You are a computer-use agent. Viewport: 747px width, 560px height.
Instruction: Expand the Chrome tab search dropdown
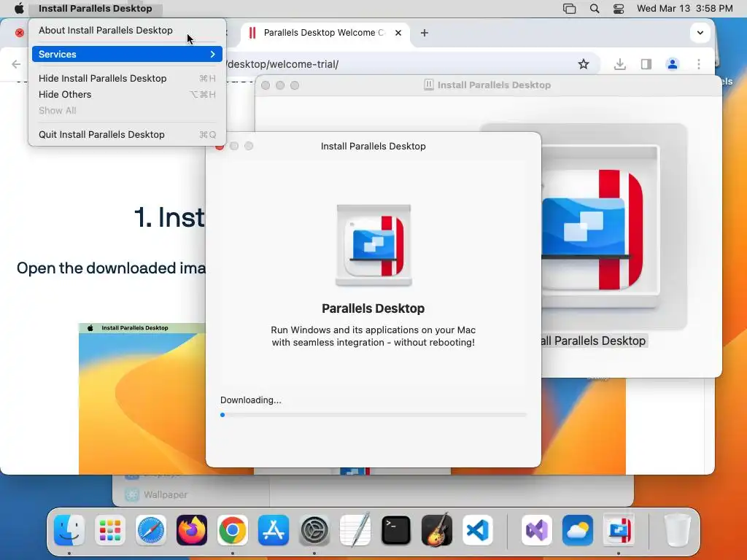(700, 32)
